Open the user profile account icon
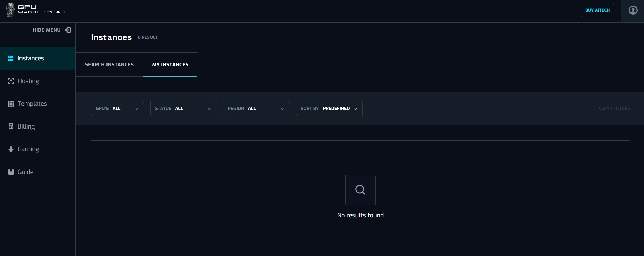The height and width of the screenshot is (256, 644). point(633,10)
